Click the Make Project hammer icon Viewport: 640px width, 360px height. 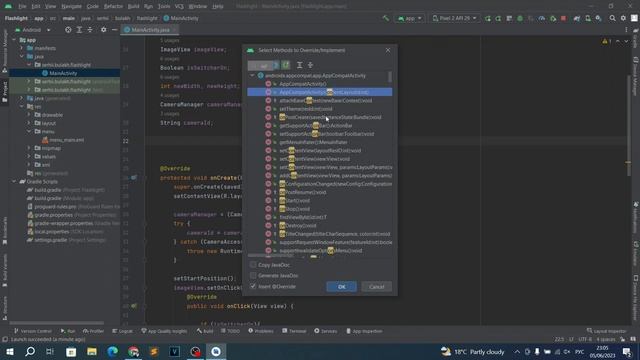[x=385, y=18]
